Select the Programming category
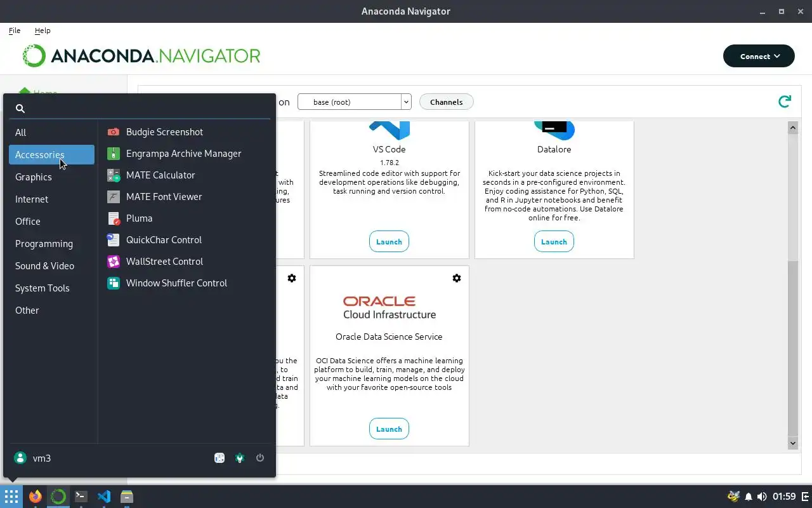 (x=51, y=244)
